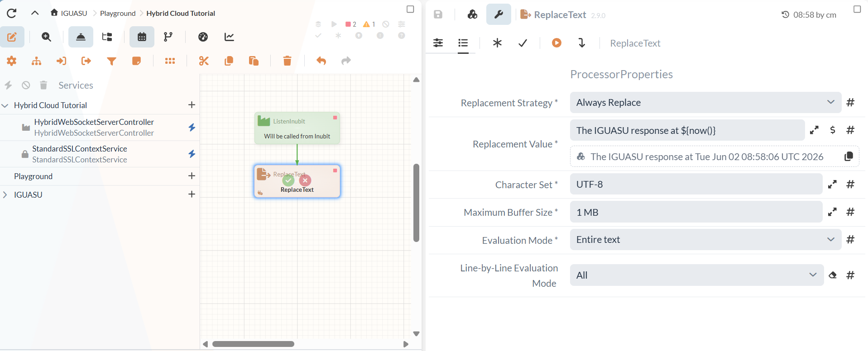
Task: Click the scissors cut icon
Action: (204, 61)
